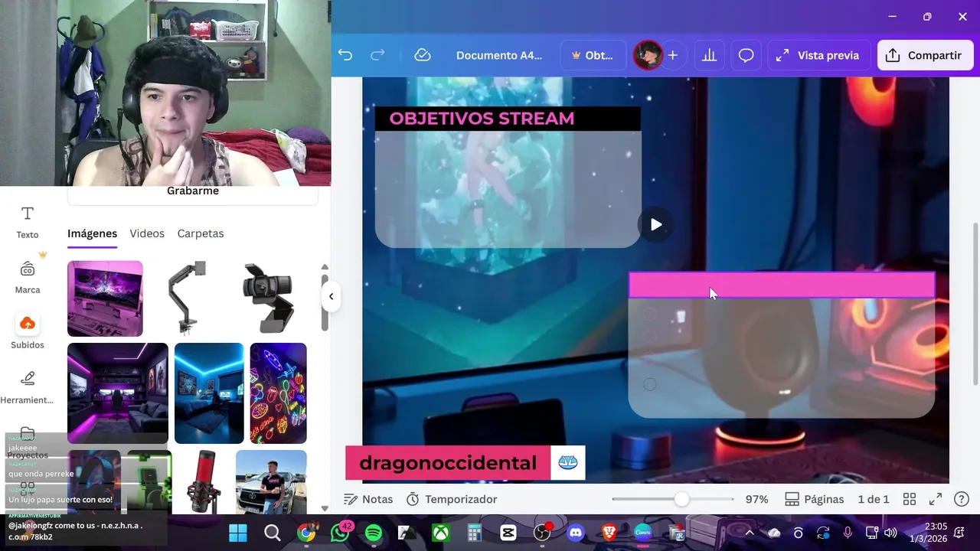This screenshot has height=551, width=980.
Task: Open Brave browser from the taskbar
Action: pyautogui.click(x=609, y=533)
